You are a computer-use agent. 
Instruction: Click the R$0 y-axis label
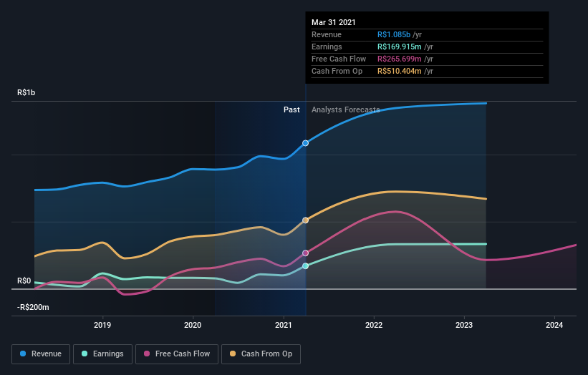[x=24, y=281]
